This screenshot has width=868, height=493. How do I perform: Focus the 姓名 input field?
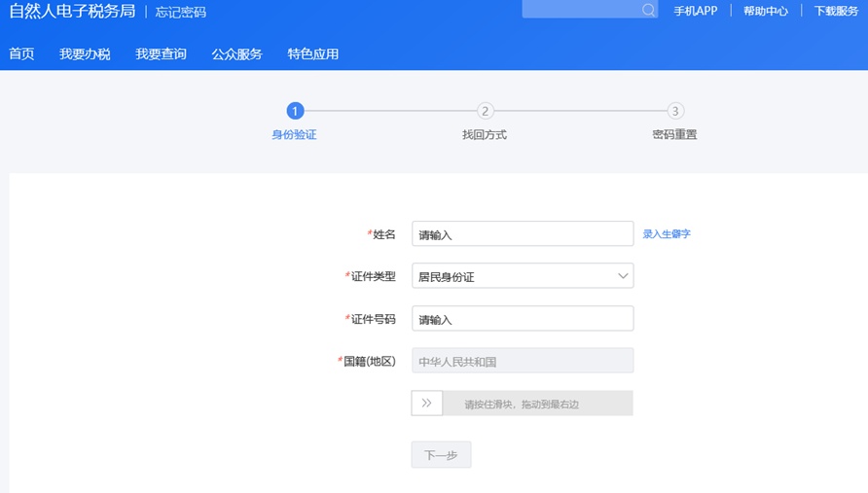523,234
